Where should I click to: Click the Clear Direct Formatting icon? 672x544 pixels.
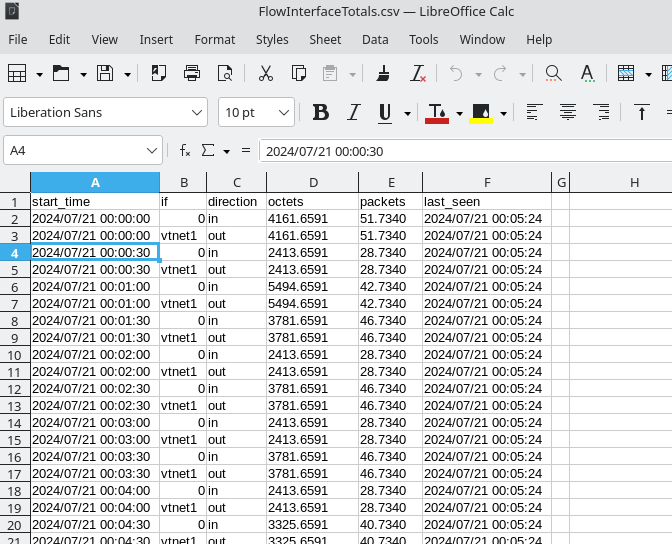coord(417,74)
